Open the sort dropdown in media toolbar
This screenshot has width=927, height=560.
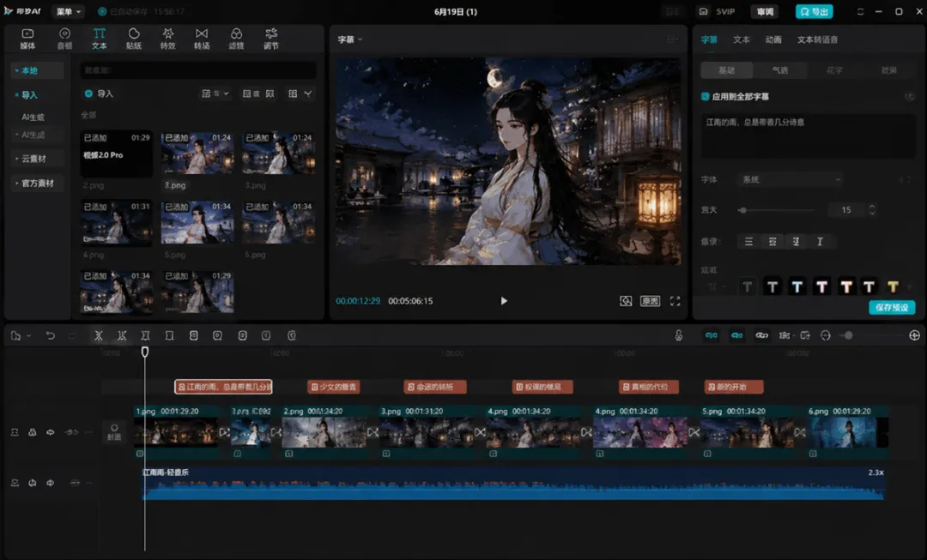[x=215, y=93]
